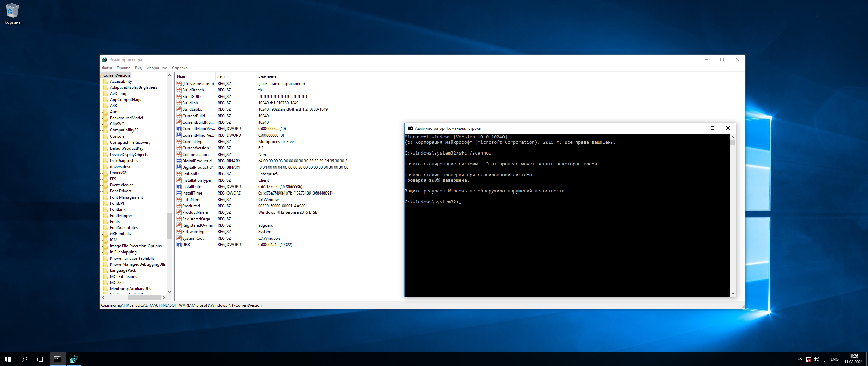The image size is (868, 366).
Task: Click tree horizontal scroll left arrow
Action: click(103, 297)
